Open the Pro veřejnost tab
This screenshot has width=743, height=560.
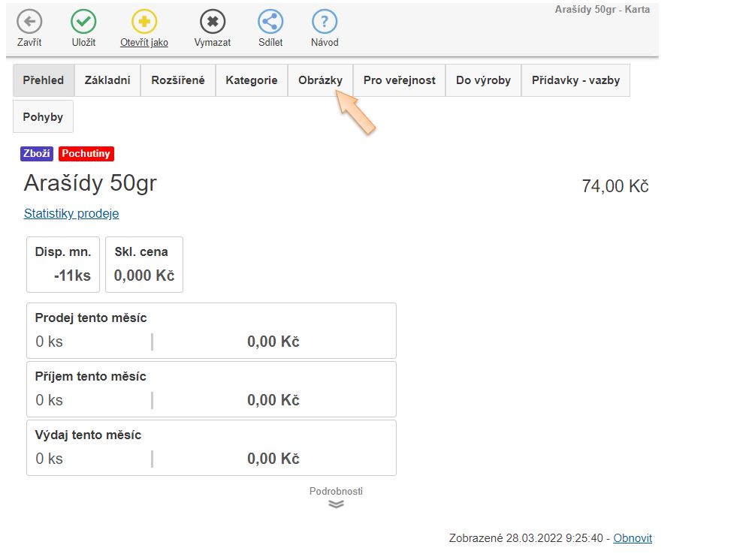(x=399, y=80)
